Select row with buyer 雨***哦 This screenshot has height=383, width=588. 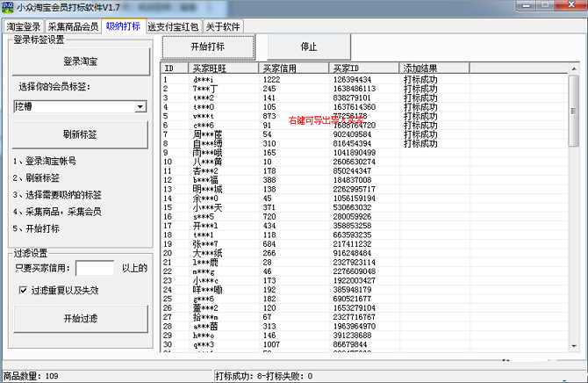click(x=364, y=153)
